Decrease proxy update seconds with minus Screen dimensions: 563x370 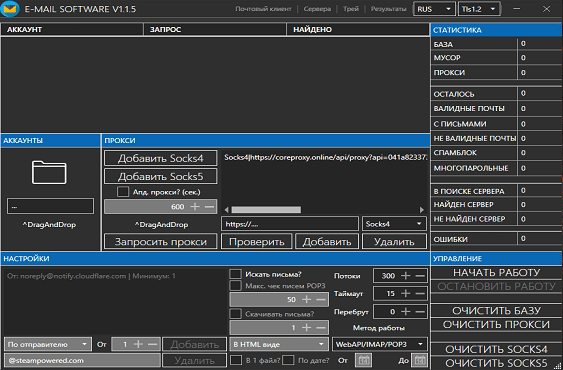pos(209,207)
